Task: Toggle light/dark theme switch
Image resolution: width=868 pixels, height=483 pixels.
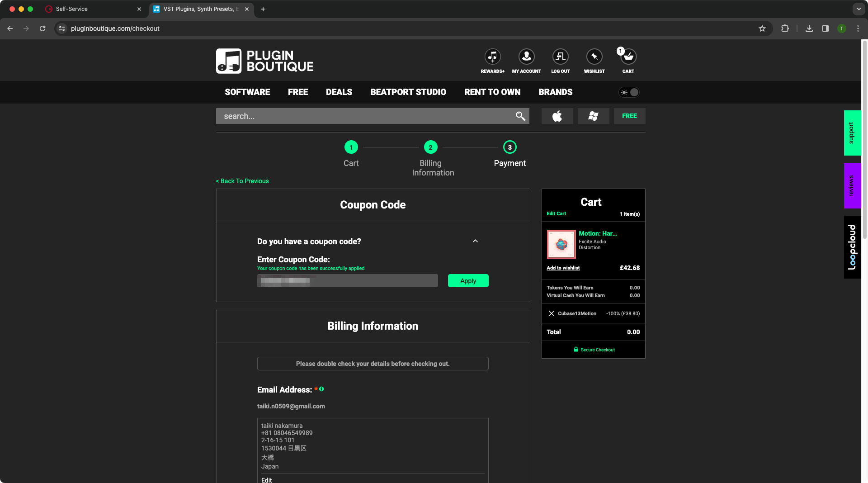Action: point(629,92)
